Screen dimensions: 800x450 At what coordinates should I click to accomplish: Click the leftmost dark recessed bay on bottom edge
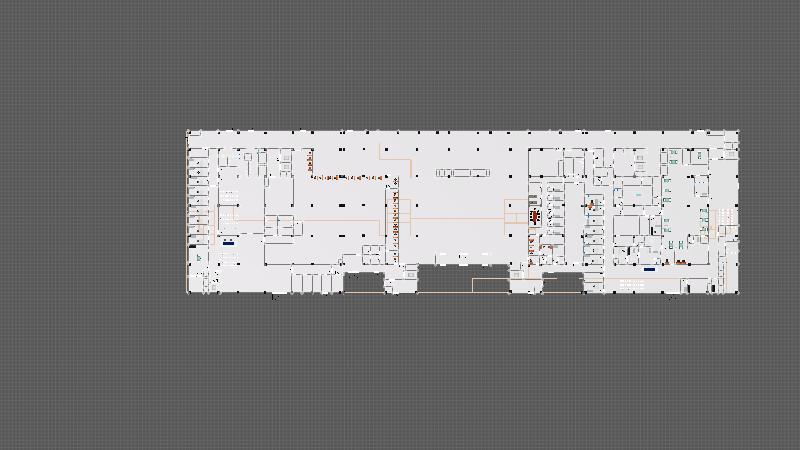(x=365, y=283)
